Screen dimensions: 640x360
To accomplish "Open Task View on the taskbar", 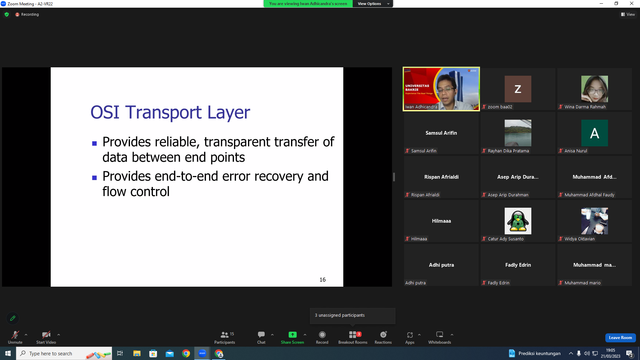I will click(x=120, y=353).
